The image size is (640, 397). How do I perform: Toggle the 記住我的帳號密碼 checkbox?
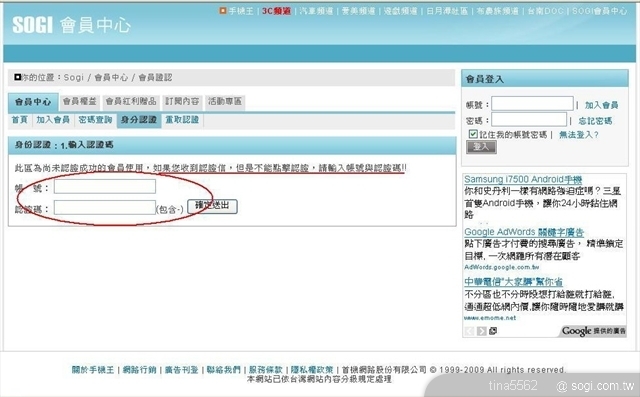click(473, 134)
